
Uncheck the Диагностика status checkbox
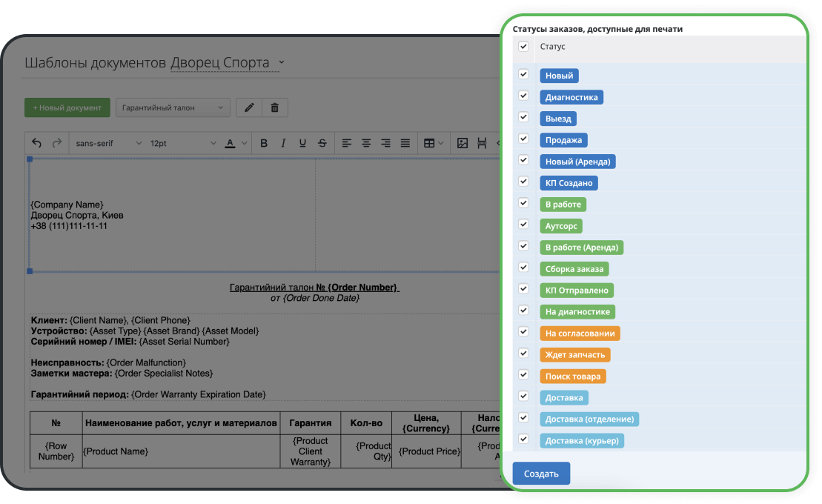(523, 96)
